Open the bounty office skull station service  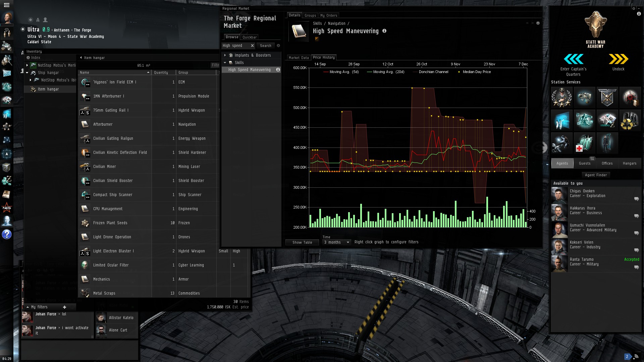[607, 97]
